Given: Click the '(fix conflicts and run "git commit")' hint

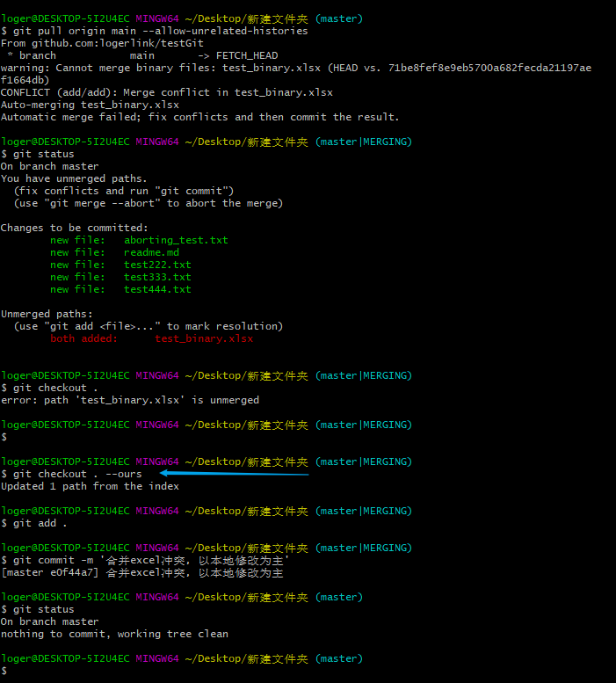Looking at the screenshot, I should pyautogui.click(x=124, y=191).
